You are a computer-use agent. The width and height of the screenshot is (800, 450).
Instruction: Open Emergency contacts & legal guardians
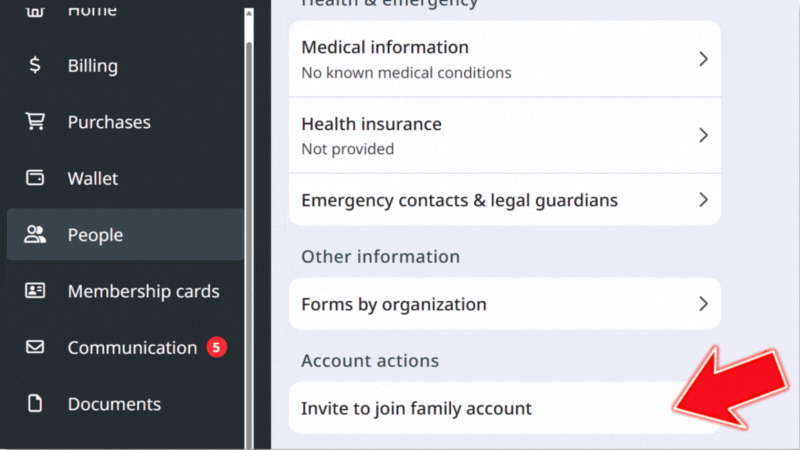pos(460,200)
